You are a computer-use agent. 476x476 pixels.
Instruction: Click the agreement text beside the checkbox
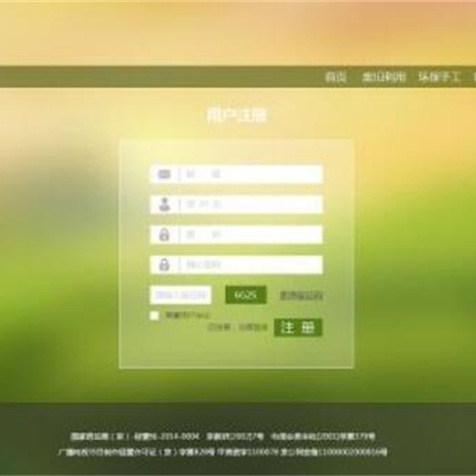tap(188, 315)
